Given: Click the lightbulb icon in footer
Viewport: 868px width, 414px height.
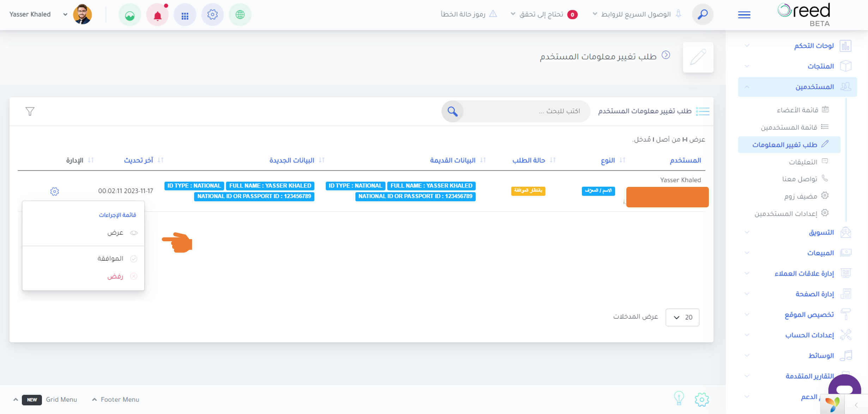Looking at the screenshot, I should coord(679,399).
